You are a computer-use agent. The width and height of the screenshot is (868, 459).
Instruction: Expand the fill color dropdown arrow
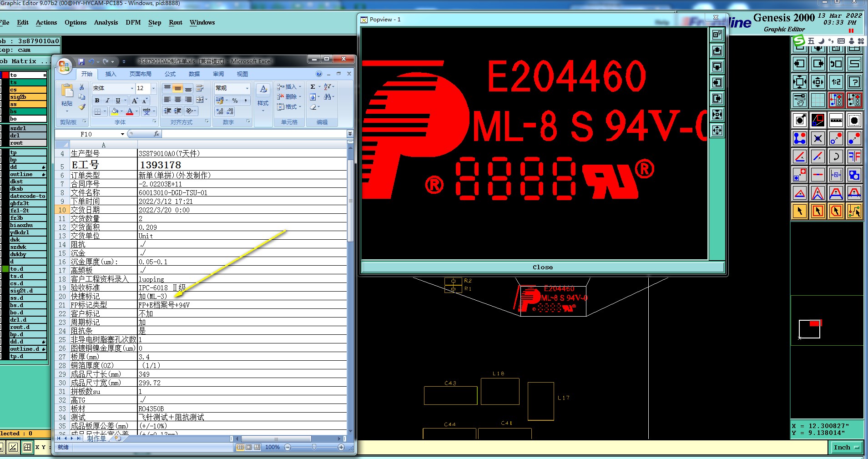[x=123, y=111]
